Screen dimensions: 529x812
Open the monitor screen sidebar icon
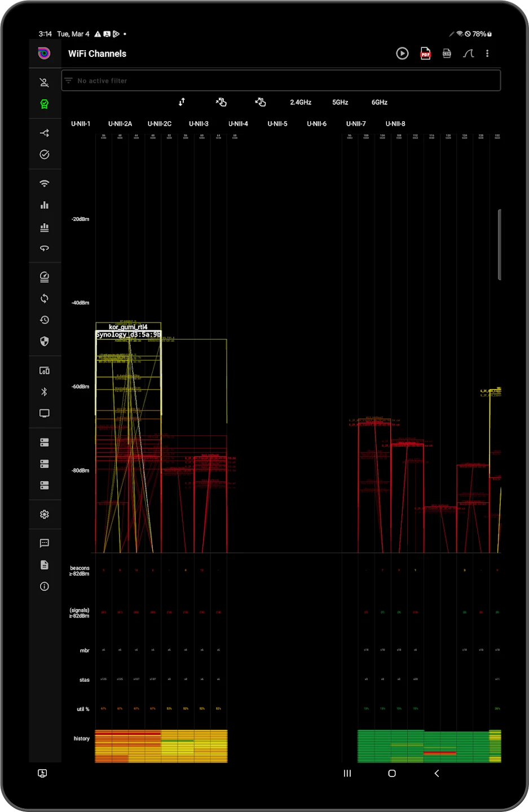(45, 413)
